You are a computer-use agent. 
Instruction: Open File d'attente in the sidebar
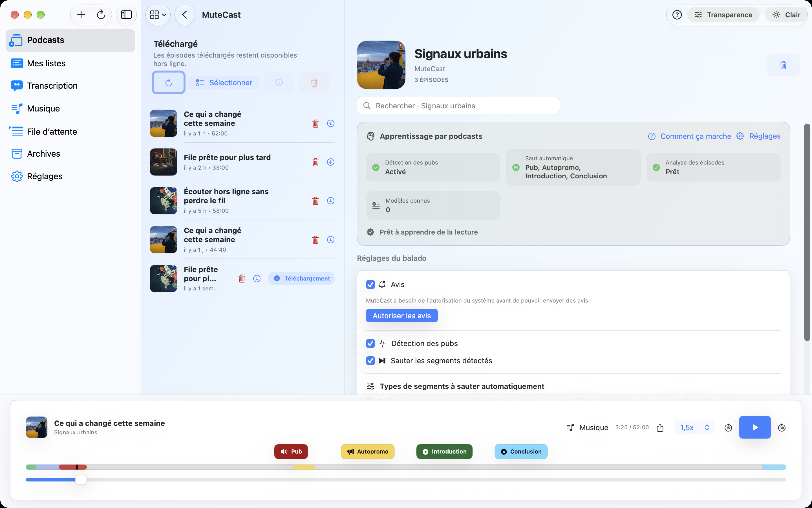tap(70, 131)
